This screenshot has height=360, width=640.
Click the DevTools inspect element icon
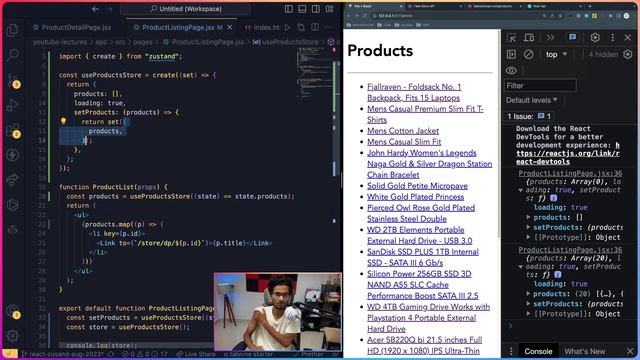click(x=511, y=38)
